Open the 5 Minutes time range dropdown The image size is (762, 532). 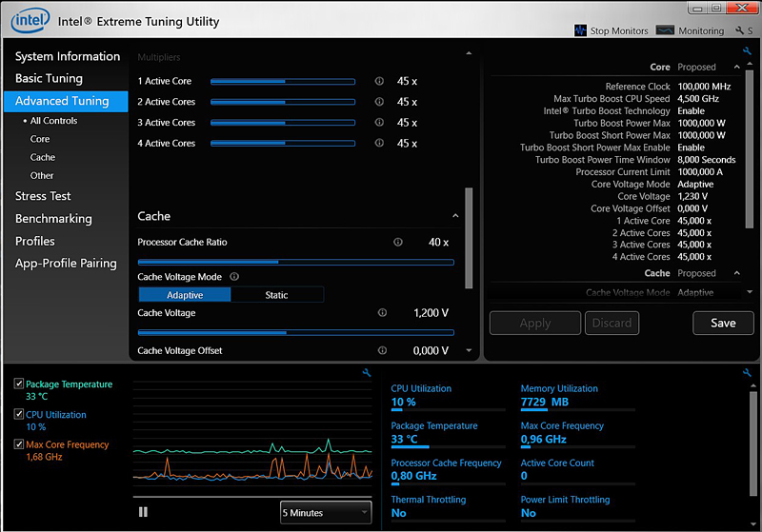coord(326,513)
